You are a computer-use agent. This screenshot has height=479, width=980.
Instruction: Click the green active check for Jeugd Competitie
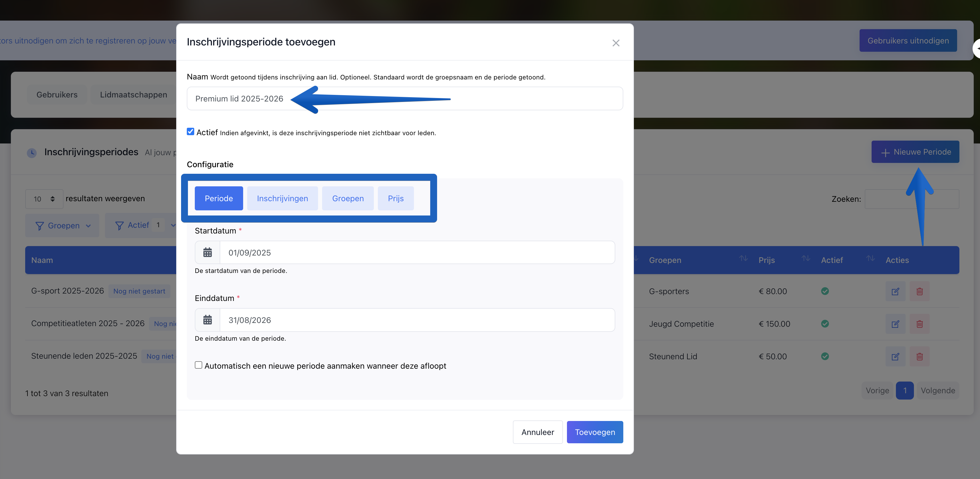coord(825,324)
